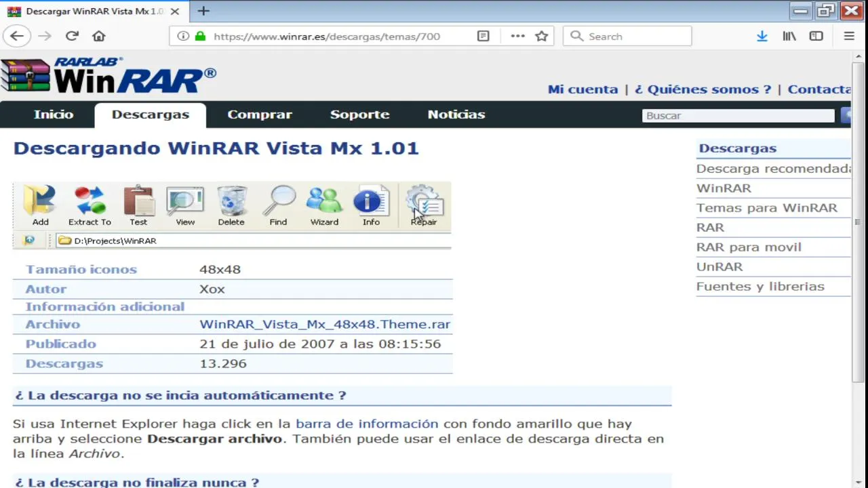
Task: Open the Firefox downloads panel
Action: coord(762,36)
